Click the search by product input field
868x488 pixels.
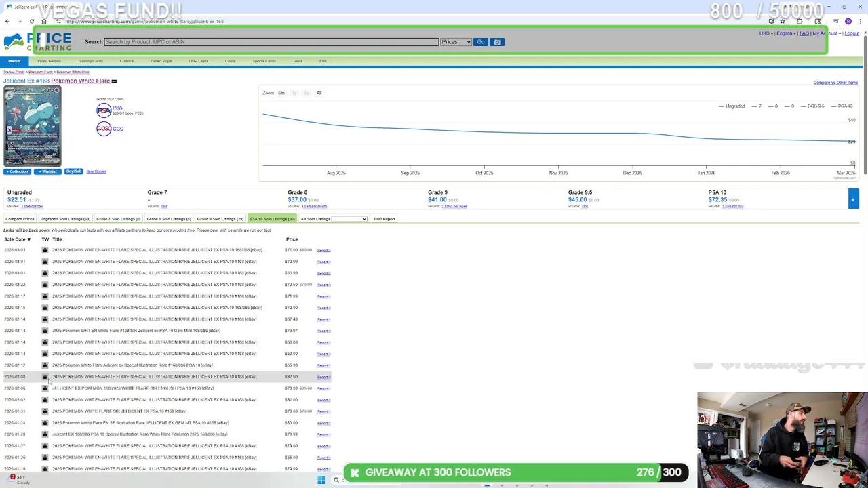271,42
